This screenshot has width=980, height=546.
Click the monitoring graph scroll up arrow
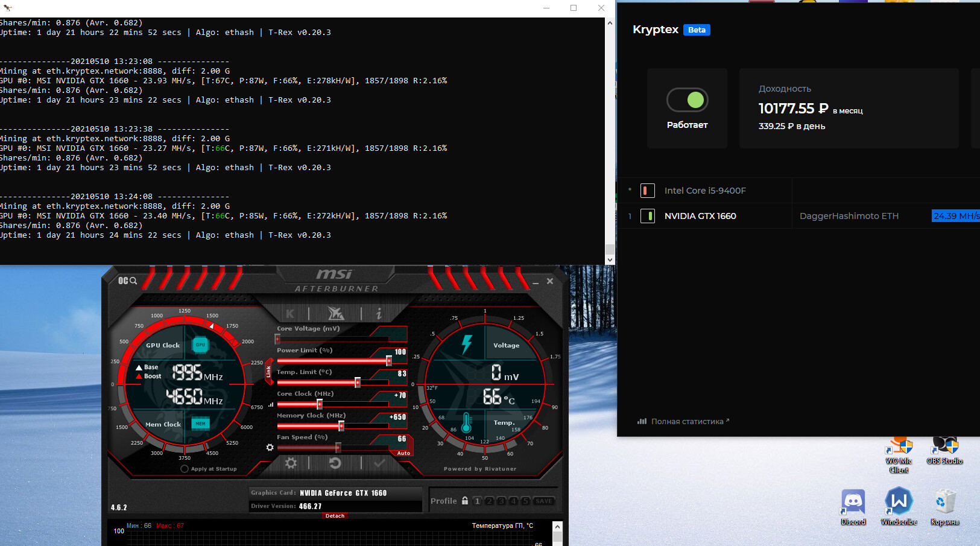click(x=557, y=527)
